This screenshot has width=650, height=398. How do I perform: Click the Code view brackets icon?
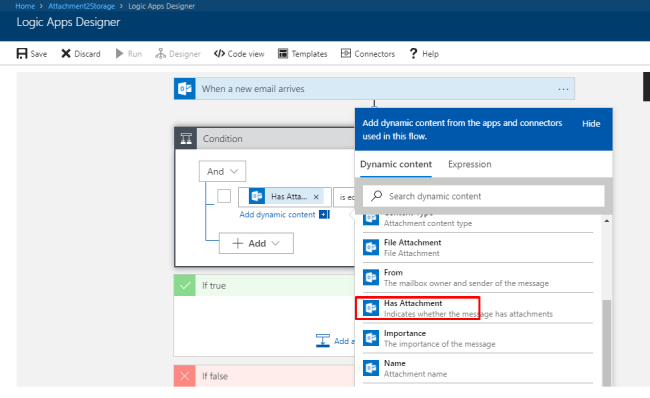click(219, 53)
